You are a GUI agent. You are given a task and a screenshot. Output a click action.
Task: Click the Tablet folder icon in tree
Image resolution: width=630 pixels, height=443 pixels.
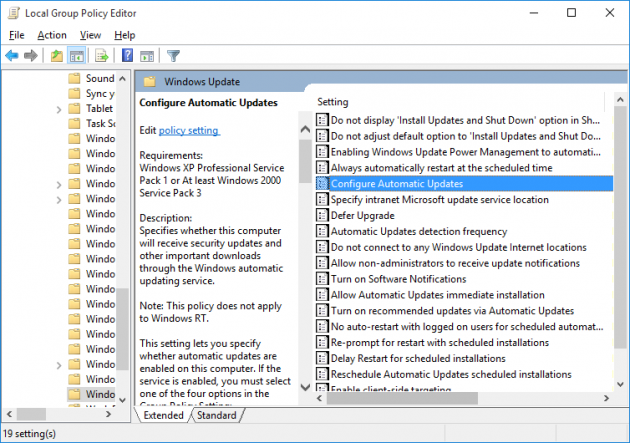pyautogui.click(x=74, y=108)
